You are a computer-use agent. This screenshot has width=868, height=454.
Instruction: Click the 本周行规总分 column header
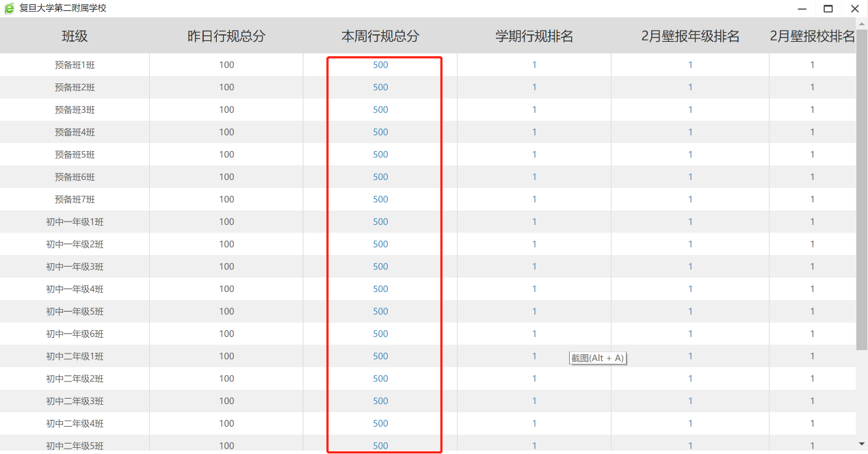tap(380, 37)
